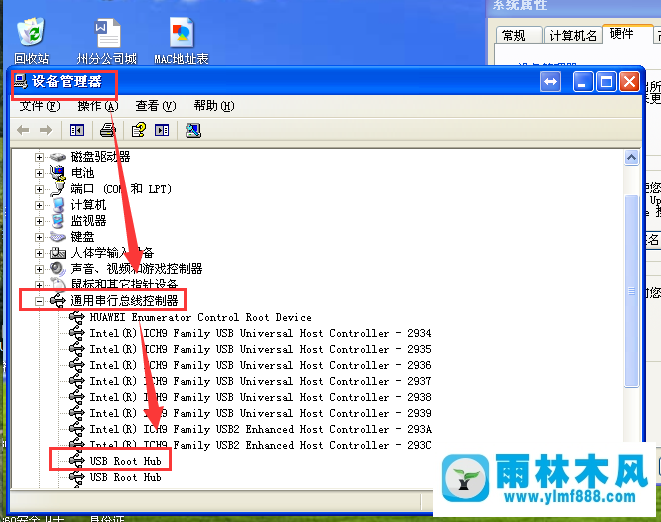Expand the 键盘 node

(39, 237)
